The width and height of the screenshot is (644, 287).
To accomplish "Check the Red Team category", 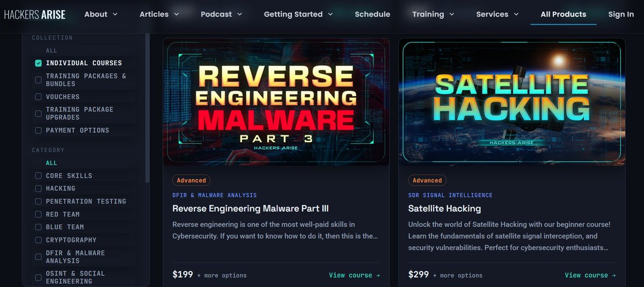I will click(x=38, y=214).
